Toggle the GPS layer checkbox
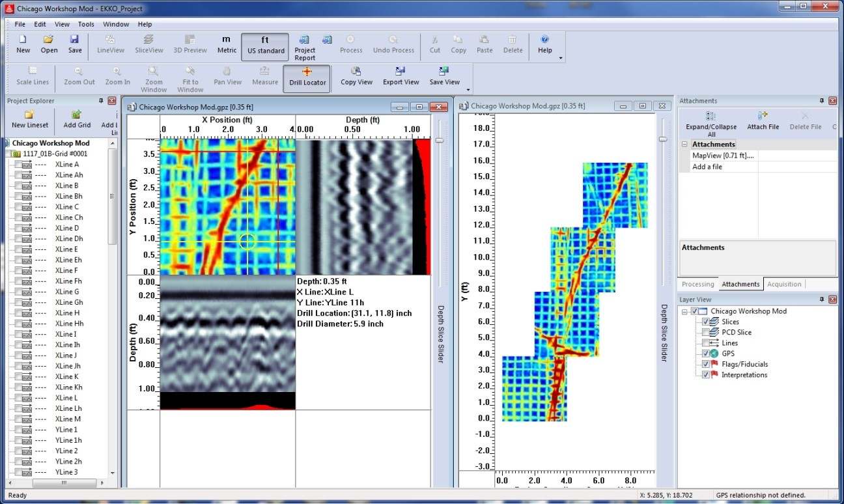 (x=706, y=354)
